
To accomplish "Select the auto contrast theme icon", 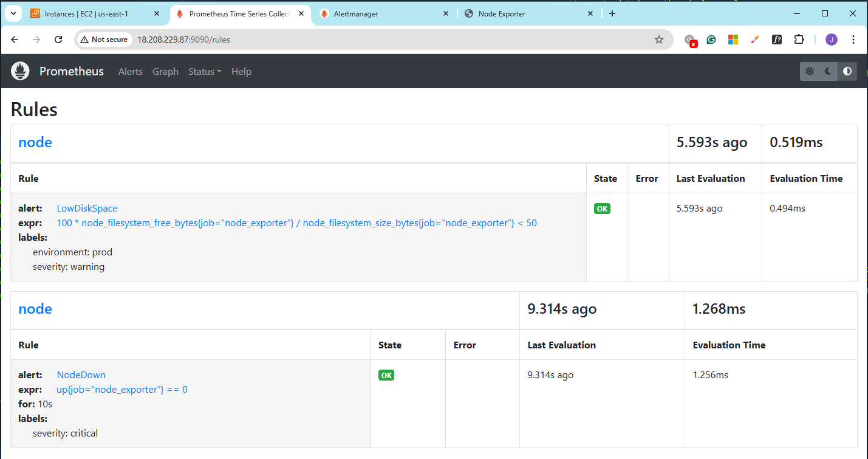I will tap(847, 71).
